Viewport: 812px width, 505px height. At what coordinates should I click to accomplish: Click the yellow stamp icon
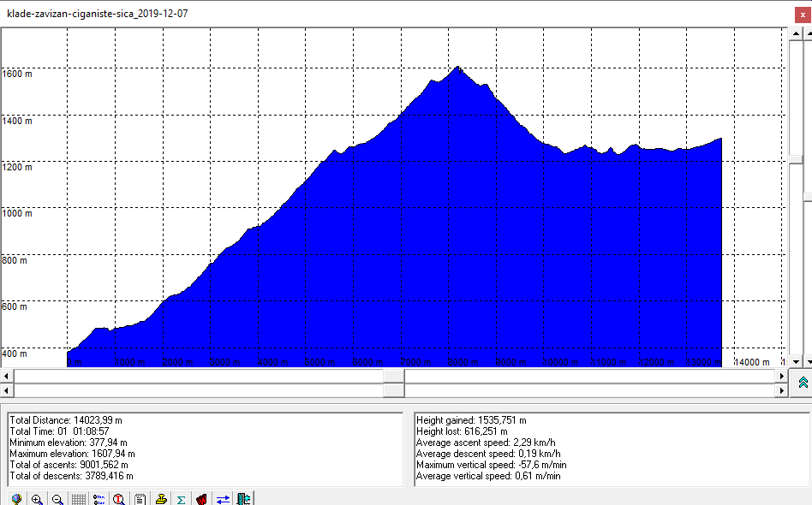click(160, 499)
